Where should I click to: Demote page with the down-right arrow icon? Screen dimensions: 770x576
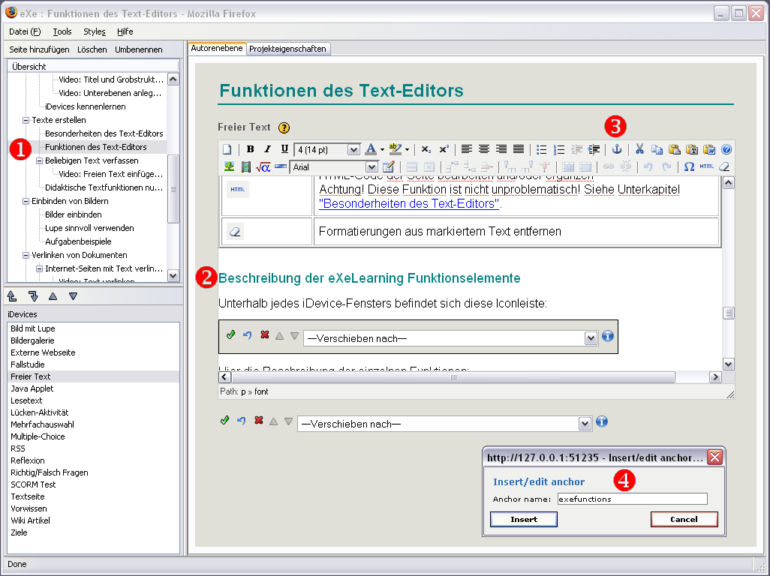tap(33, 296)
